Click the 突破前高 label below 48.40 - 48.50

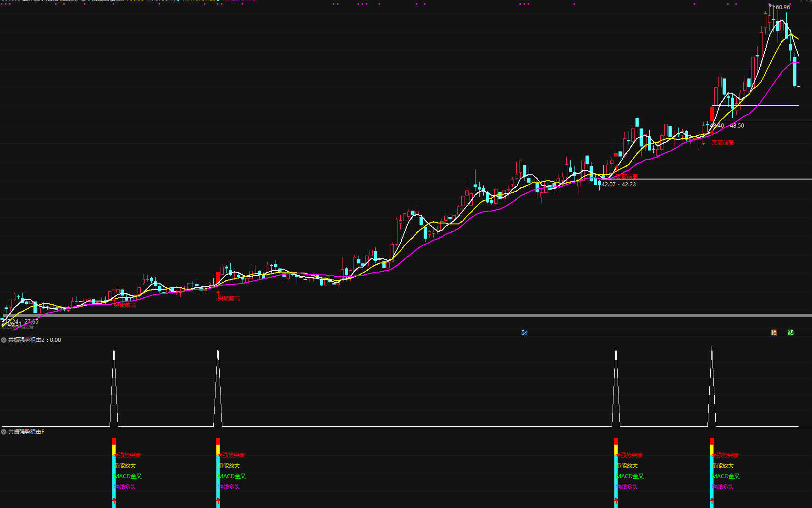coord(723,143)
